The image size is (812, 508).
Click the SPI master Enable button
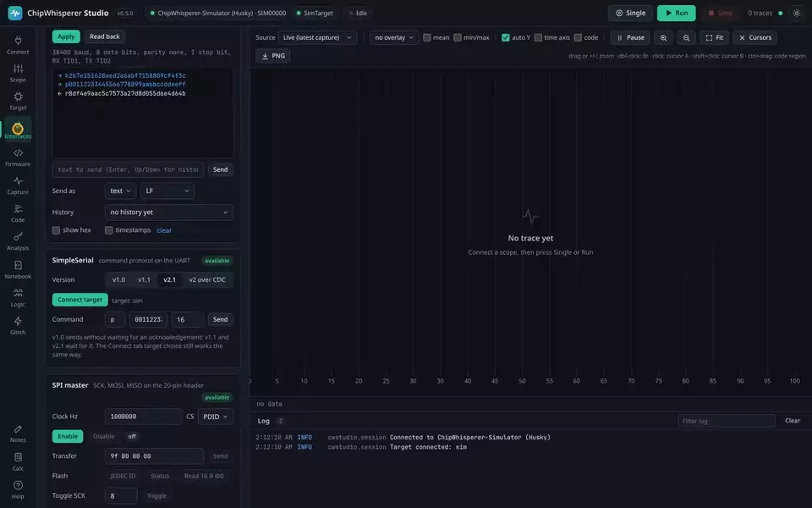(68, 436)
